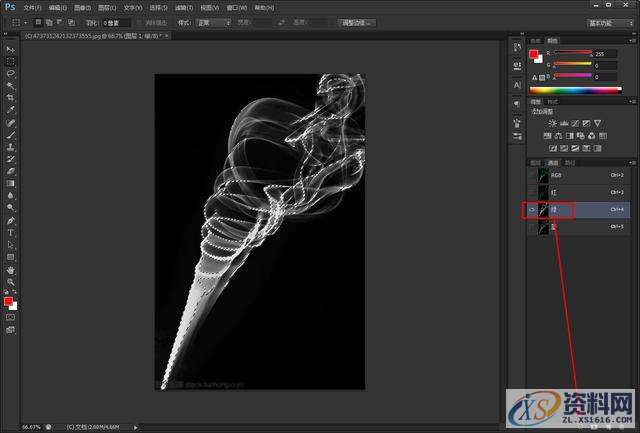Select the Move tool
Viewport: 640px width, 433px height.
coord(10,49)
